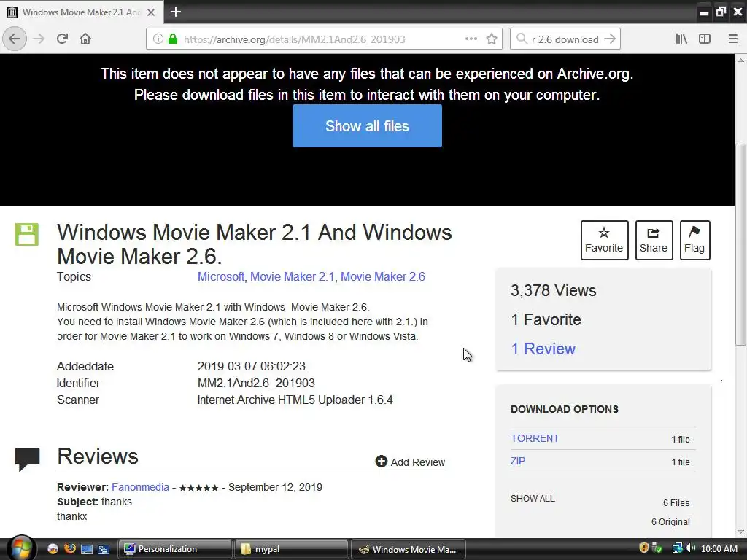
Task: Click Add Review
Action: [x=410, y=462]
